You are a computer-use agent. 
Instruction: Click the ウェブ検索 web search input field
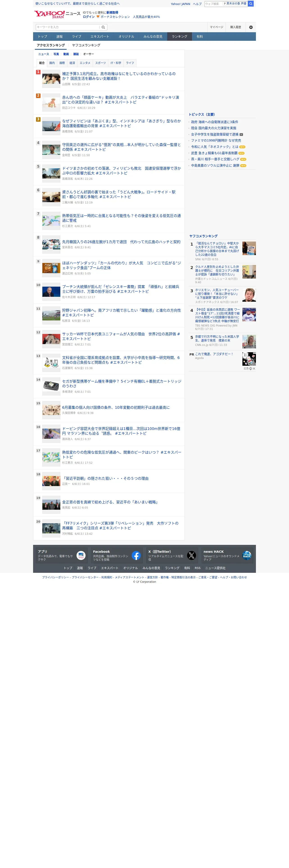[x=213, y=4]
